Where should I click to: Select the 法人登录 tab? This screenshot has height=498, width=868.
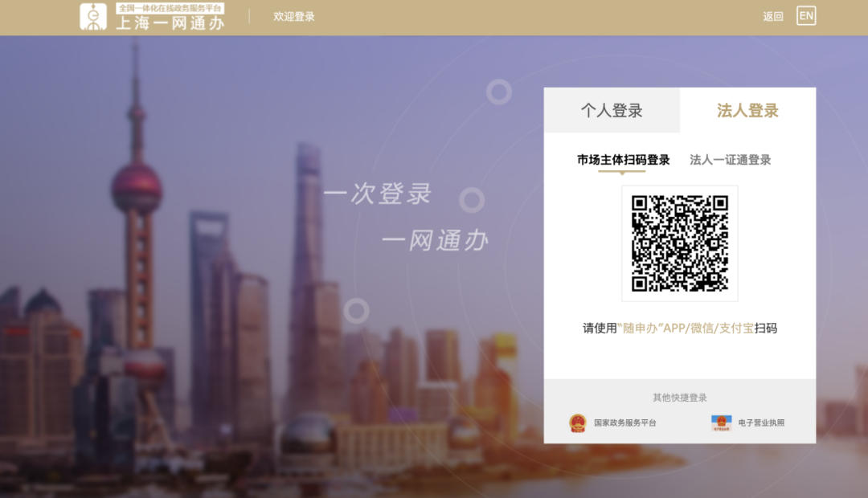(748, 110)
